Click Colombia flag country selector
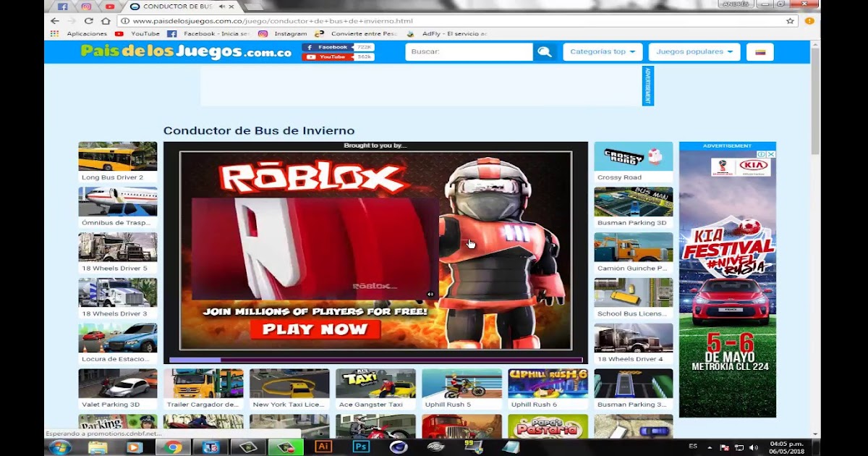The height and width of the screenshot is (456, 868). tap(760, 52)
